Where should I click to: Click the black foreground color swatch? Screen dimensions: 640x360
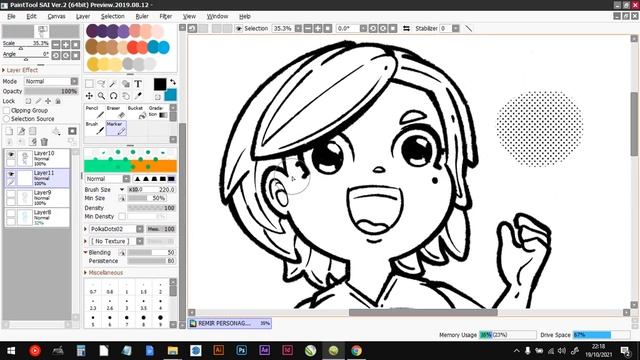click(x=160, y=84)
